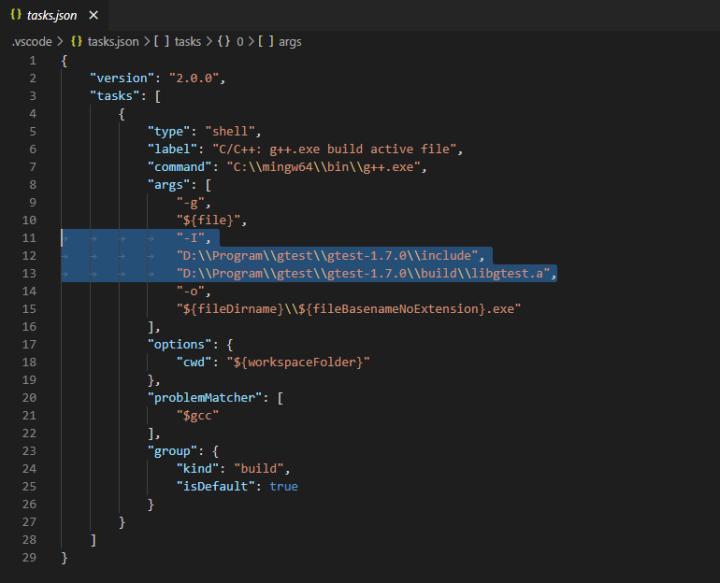720x583 pixels.
Task: Open the .vscode folder breadcrumb
Action: [x=33, y=42]
